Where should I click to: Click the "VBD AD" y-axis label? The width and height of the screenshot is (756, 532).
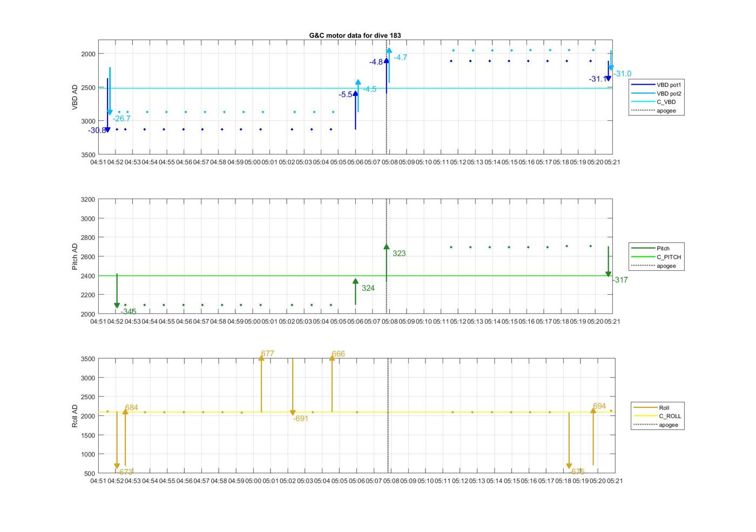pos(75,97)
